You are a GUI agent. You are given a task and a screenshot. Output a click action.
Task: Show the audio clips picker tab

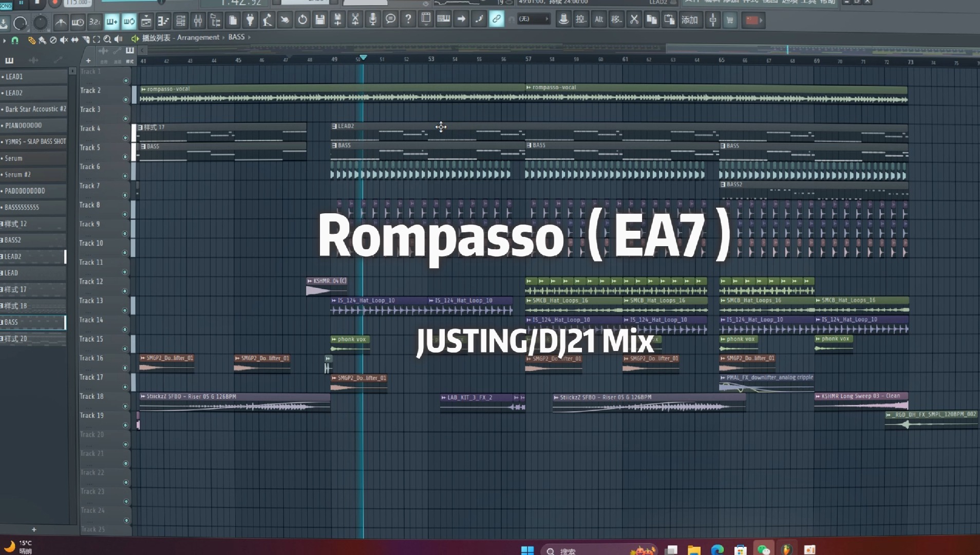[33, 61]
